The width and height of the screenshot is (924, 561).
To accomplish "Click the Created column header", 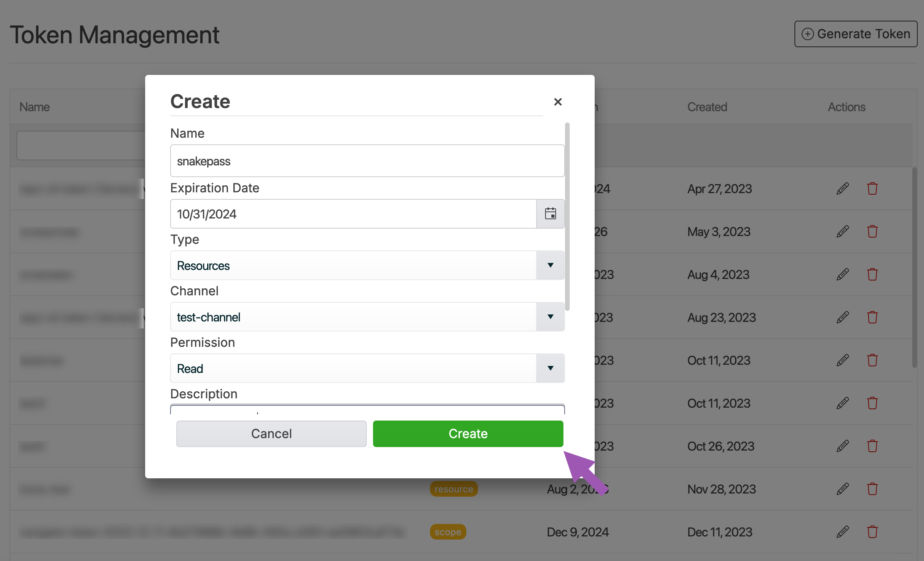I will 707,107.
